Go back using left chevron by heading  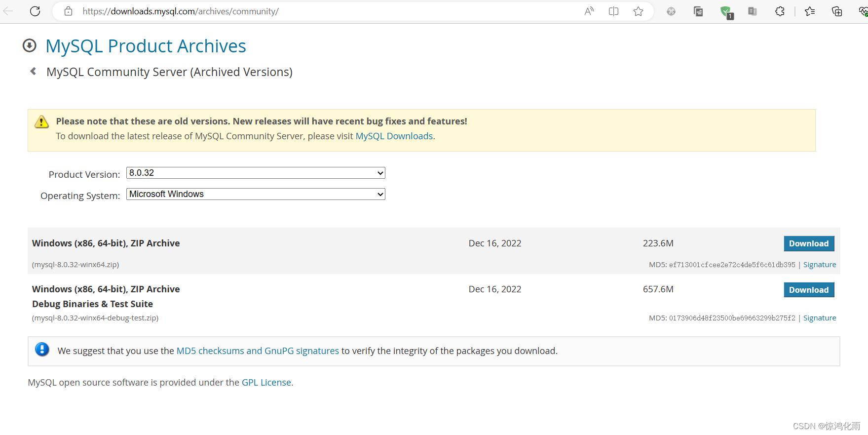click(33, 71)
